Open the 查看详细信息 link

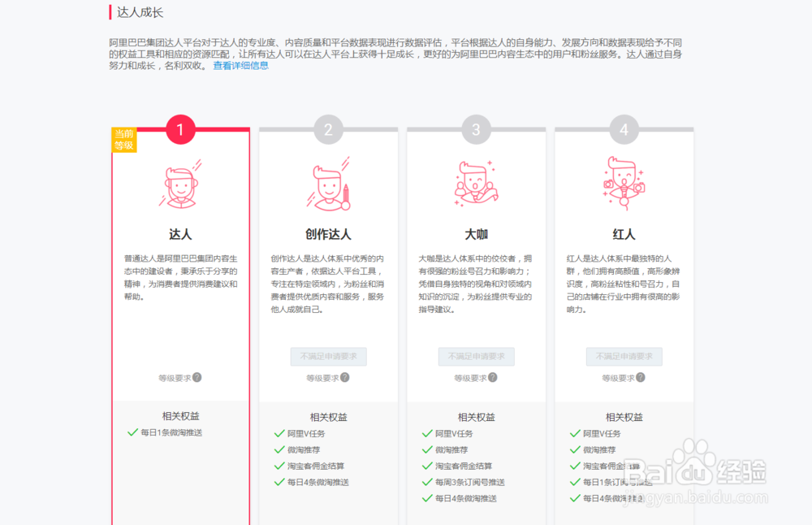point(241,65)
